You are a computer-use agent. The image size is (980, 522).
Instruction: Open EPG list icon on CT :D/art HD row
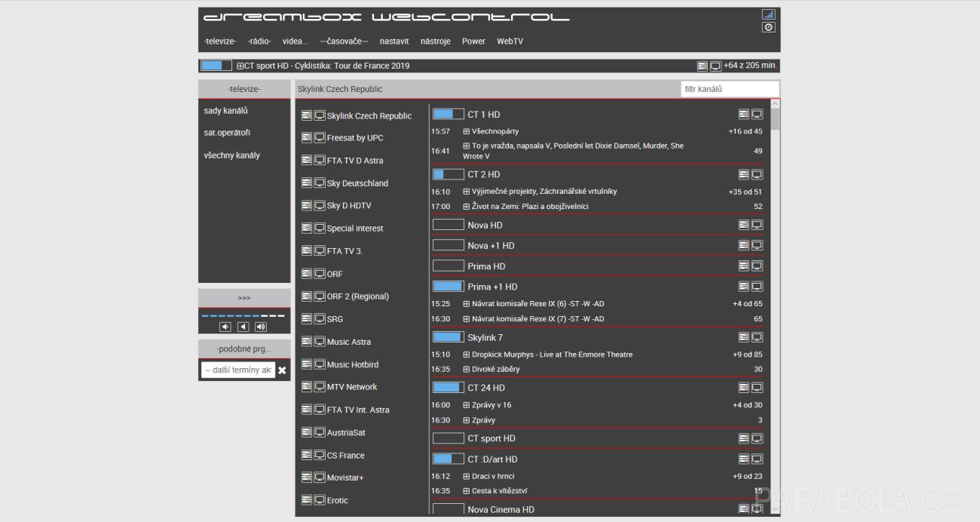click(744, 459)
